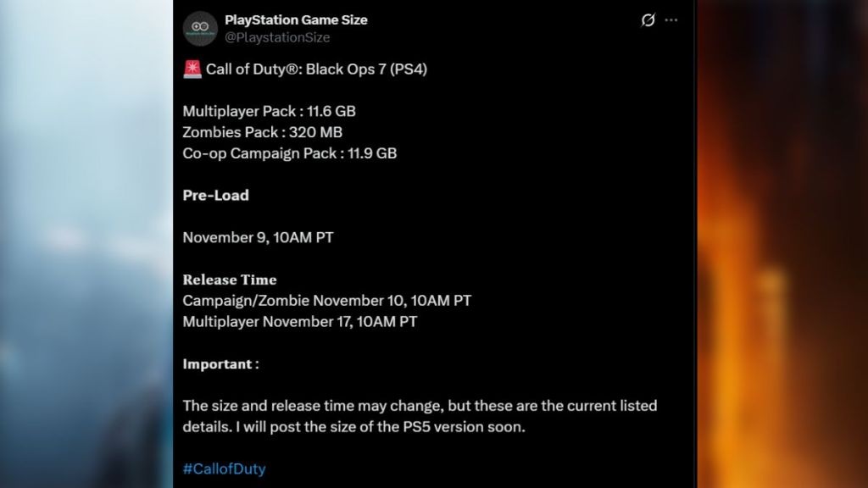Click the PlayStation Game Size display name
868x488 pixels.
pyautogui.click(x=296, y=19)
